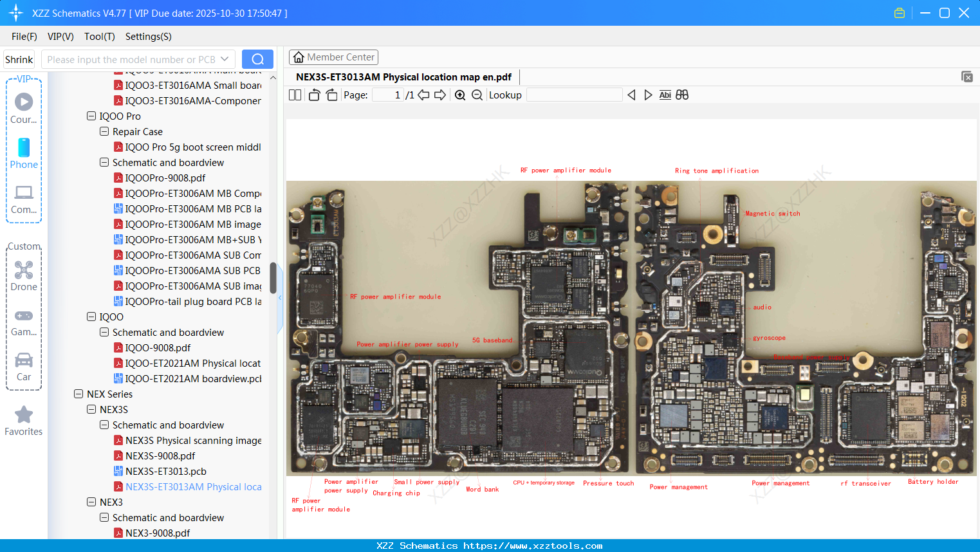Collapse the IQOO Pro tree node
The image size is (980, 552).
tap(91, 116)
